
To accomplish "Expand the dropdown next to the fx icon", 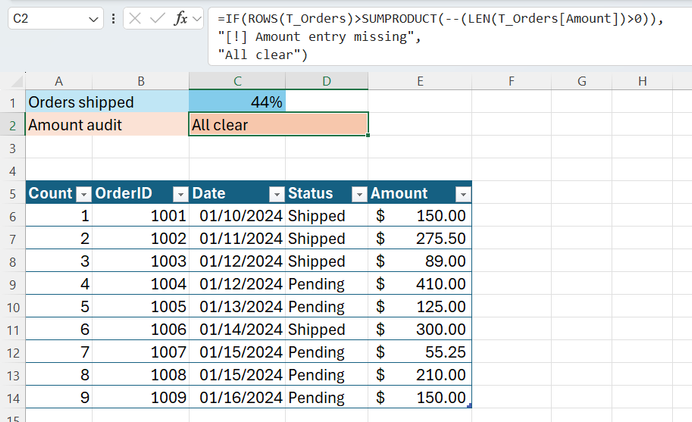I will pyautogui.click(x=197, y=19).
